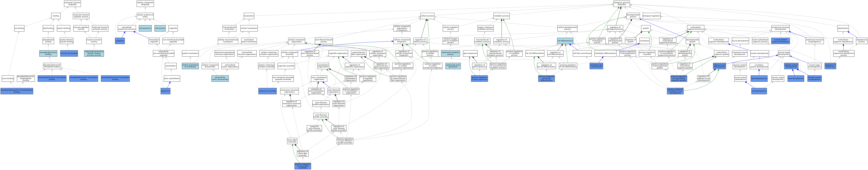Select the 'lipid binding' node
The height and width of the screenshot is (170, 868).
(x=48, y=28)
